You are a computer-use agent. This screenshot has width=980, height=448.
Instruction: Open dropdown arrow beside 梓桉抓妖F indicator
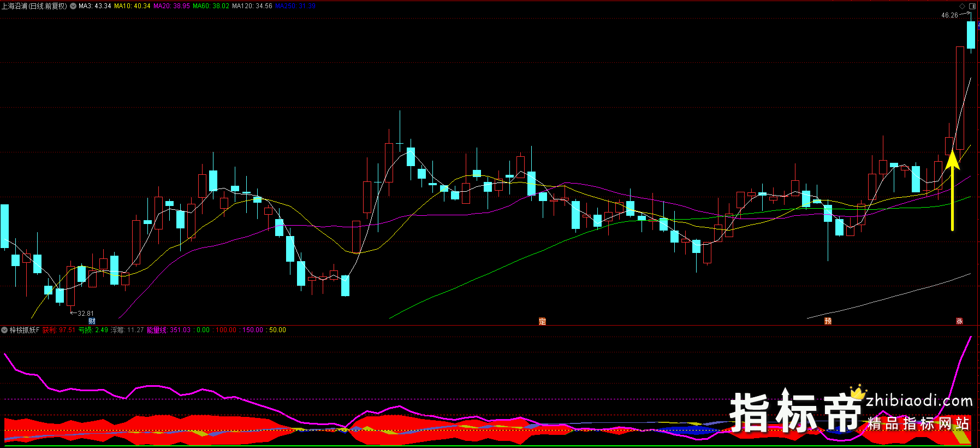coord(4,330)
